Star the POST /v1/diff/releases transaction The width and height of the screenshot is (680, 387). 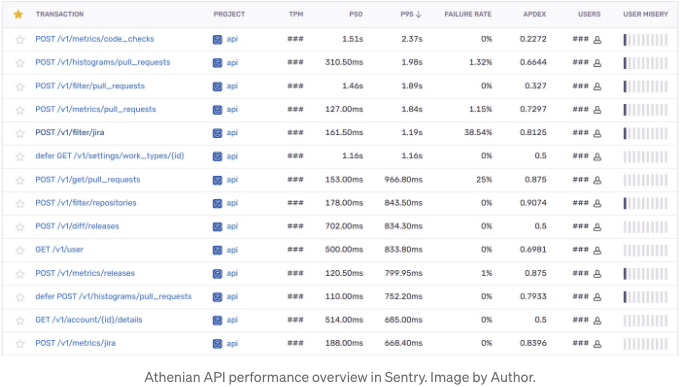pyautogui.click(x=20, y=227)
